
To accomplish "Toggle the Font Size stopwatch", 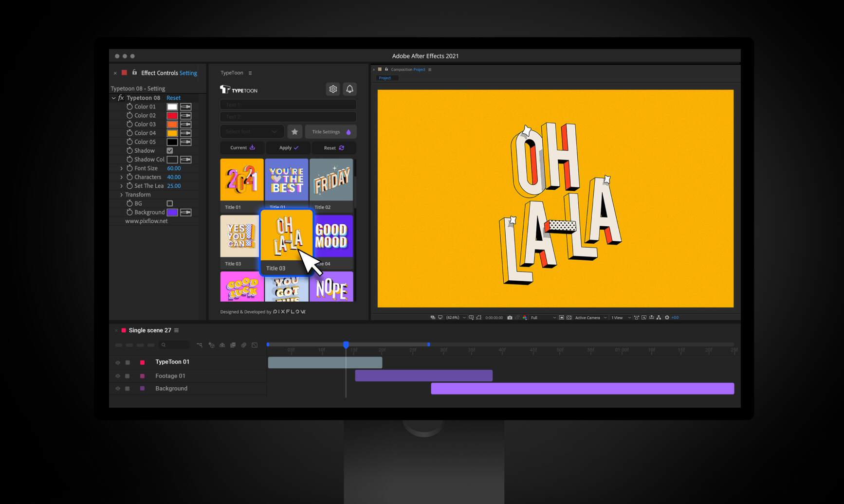I will (129, 168).
